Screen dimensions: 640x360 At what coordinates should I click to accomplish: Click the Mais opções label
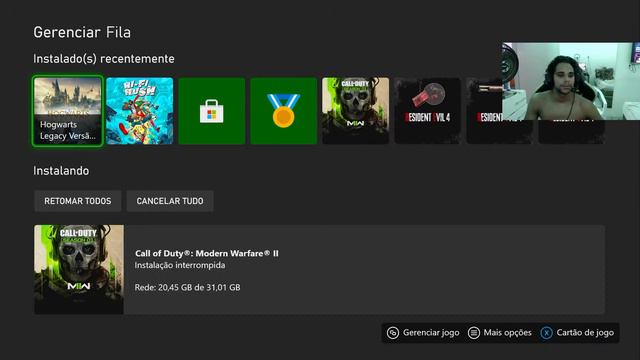(507, 333)
